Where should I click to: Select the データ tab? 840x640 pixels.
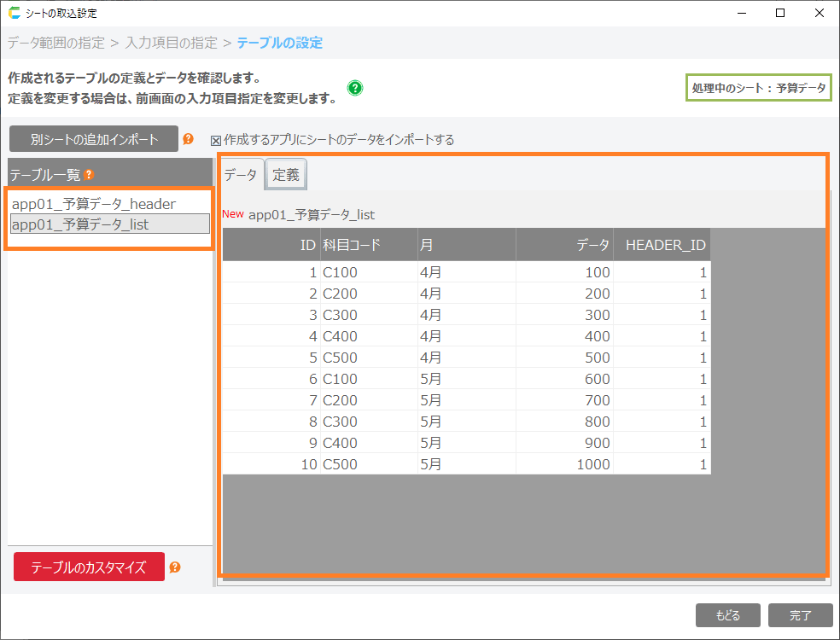(240, 175)
